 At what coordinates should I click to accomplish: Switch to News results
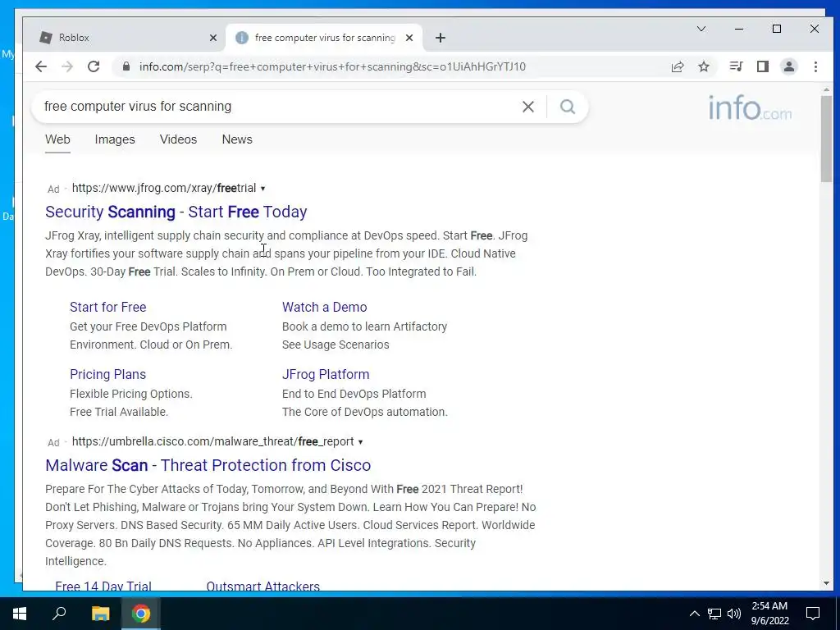point(237,139)
